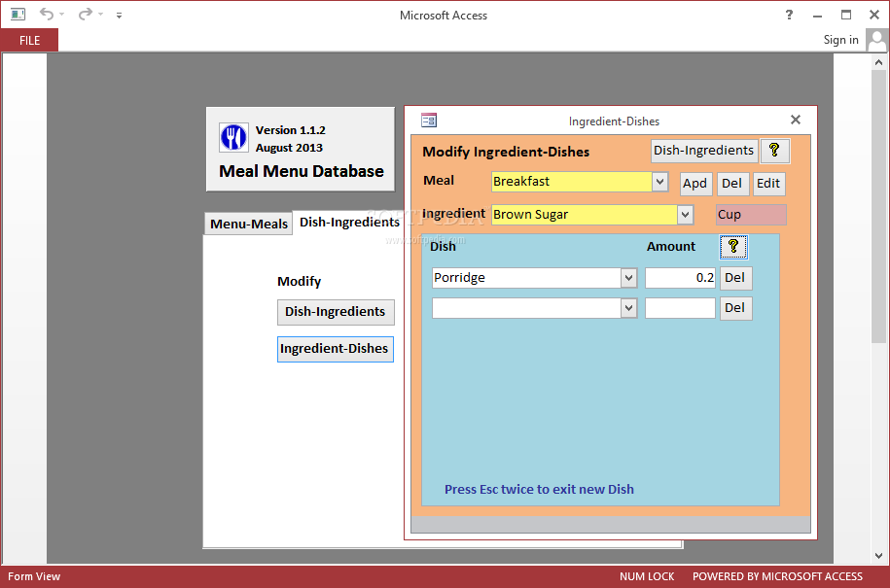Screen dimensions: 890x588
Task: Undo the last action
Action: click(x=47, y=15)
